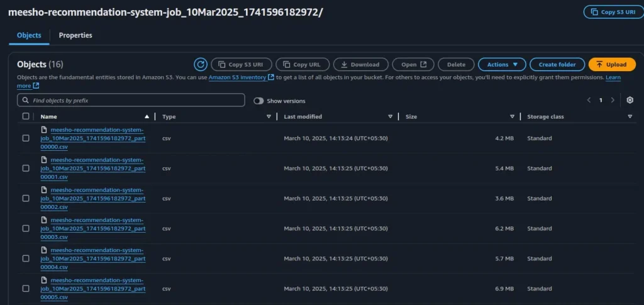Click size value 6.2 MB
This screenshot has height=305, width=644.
coord(504,228)
